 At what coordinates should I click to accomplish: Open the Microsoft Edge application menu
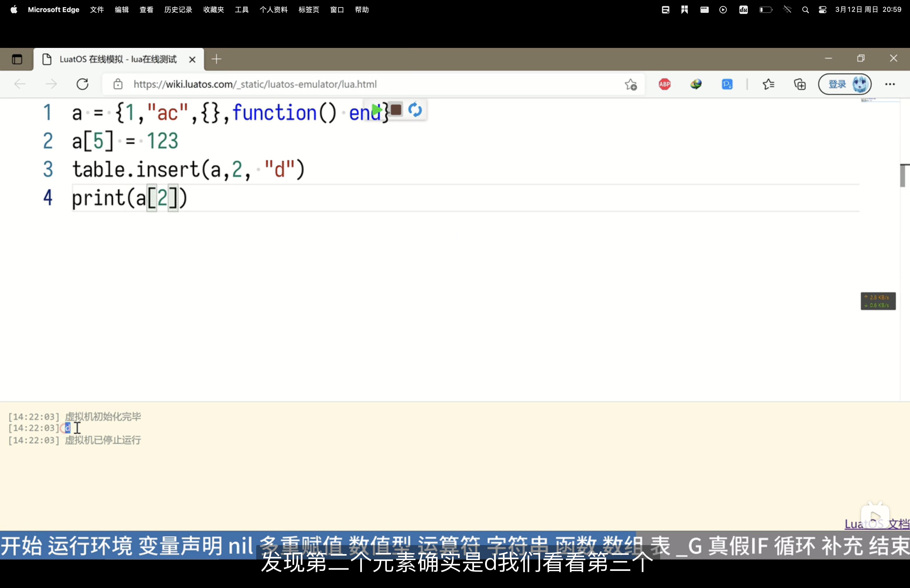pos(53,9)
